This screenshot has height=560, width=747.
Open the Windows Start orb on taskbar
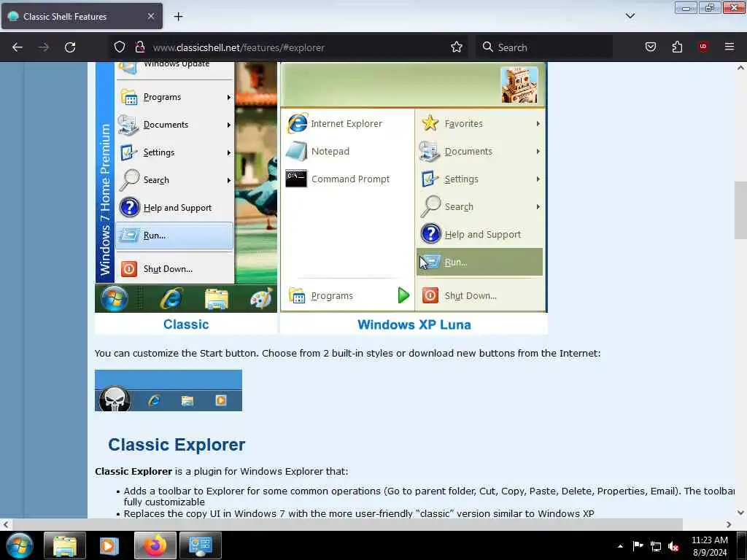[x=19, y=545]
